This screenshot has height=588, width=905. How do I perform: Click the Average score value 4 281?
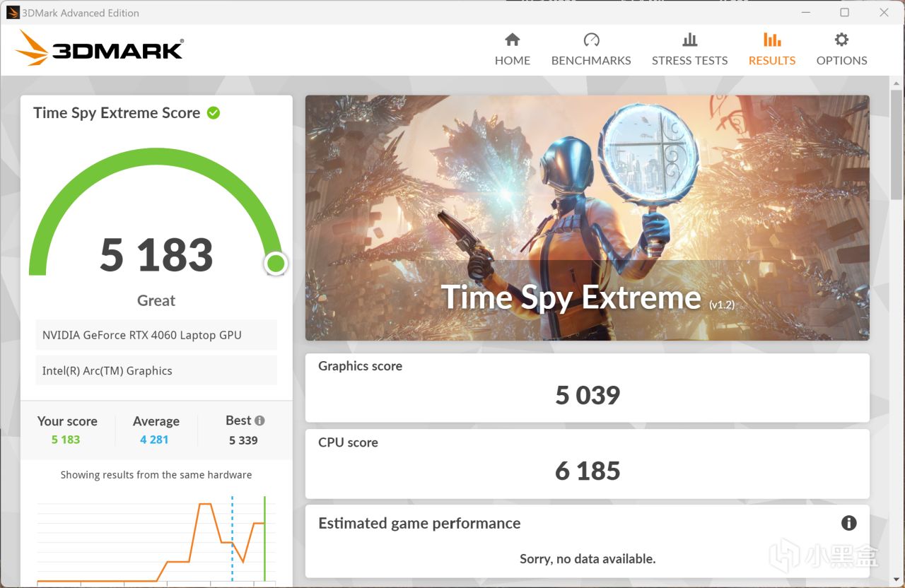click(154, 440)
